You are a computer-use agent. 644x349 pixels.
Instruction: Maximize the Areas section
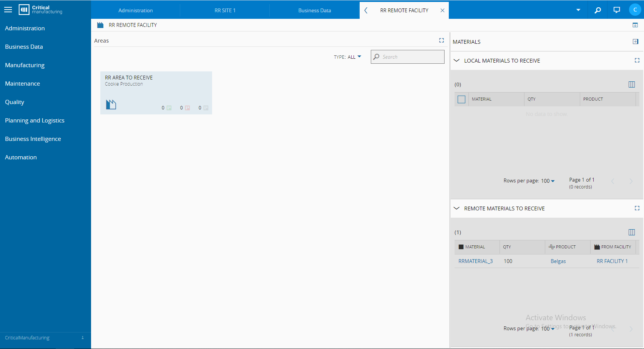pyautogui.click(x=442, y=40)
